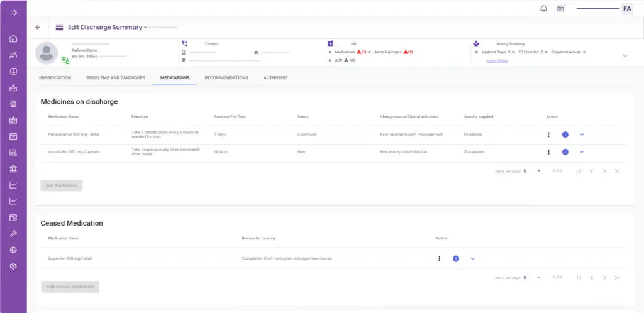Open items per page dropdown under Medicines on discharge

pyautogui.click(x=532, y=171)
